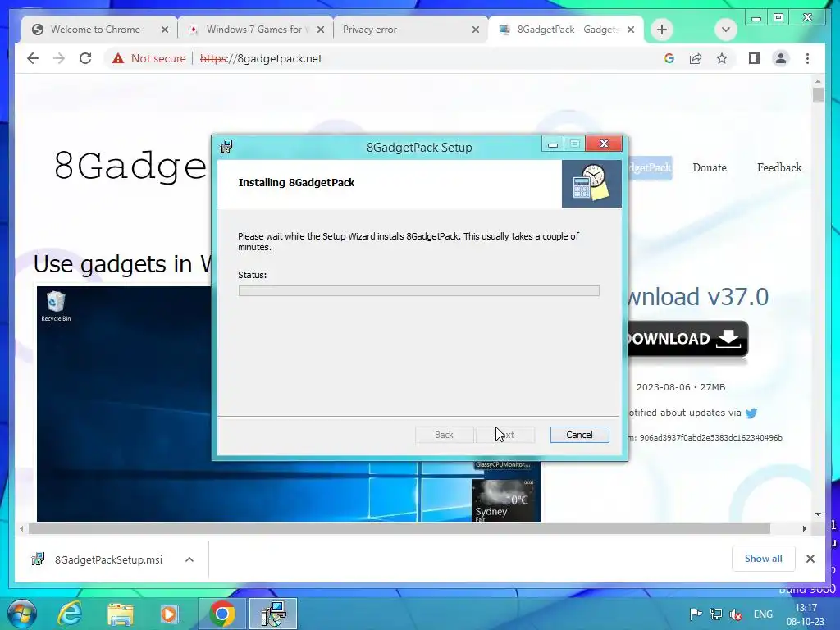840x630 pixels.
Task: Click the '2023-08-06 · 27MB' release info
Action: click(680, 387)
